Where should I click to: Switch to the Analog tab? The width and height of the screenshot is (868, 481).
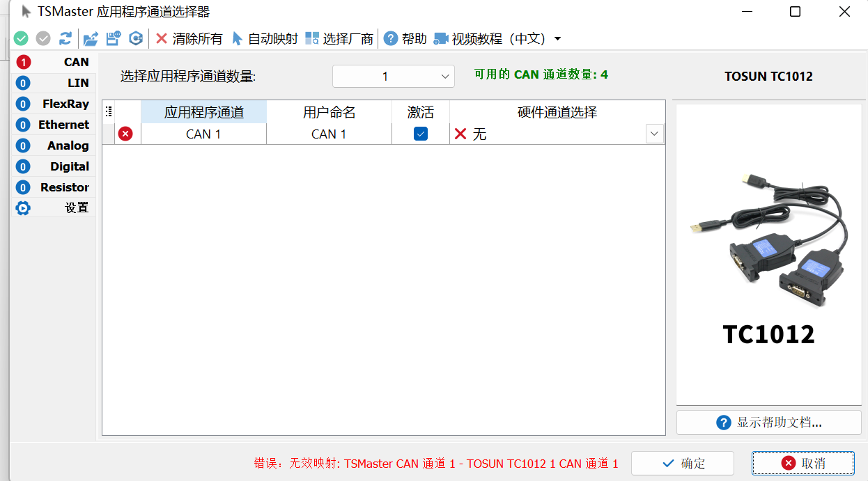click(x=54, y=145)
